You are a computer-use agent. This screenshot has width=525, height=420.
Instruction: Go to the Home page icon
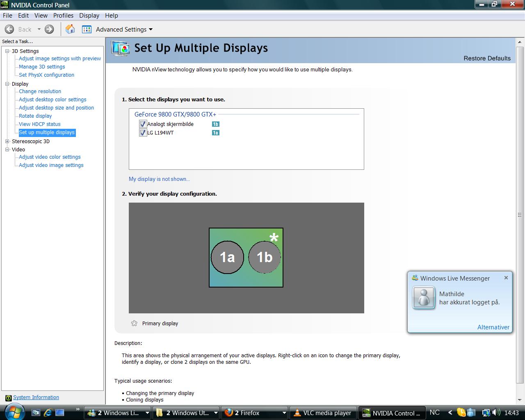pyautogui.click(x=70, y=29)
